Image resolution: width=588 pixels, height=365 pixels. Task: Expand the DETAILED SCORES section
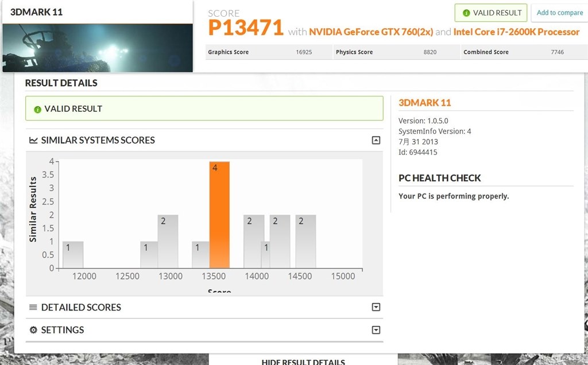tap(376, 307)
